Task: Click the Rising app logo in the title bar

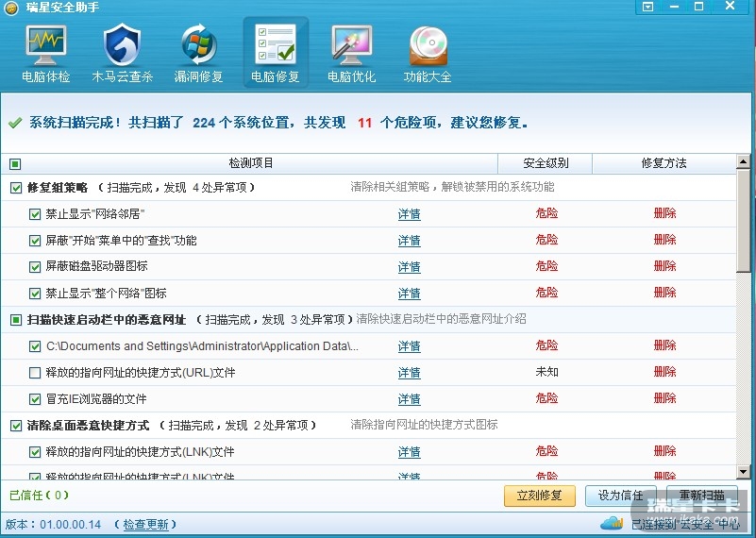Action: pos(11,8)
